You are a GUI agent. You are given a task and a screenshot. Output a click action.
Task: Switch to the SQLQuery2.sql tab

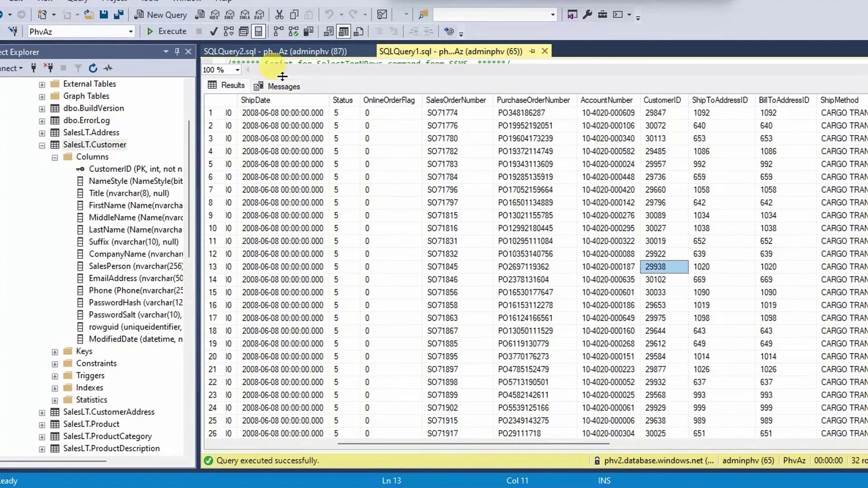[x=275, y=52]
